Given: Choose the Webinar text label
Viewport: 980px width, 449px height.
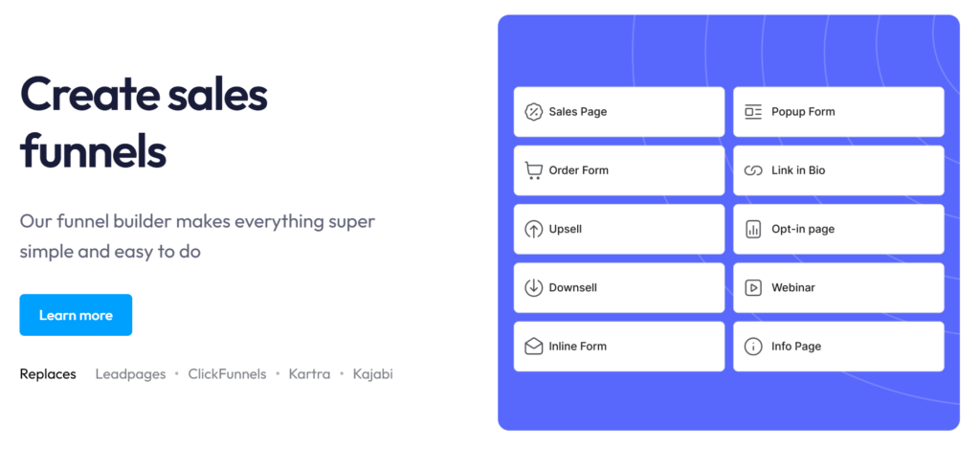Looking at the screenshot, I should pos(793,287).
